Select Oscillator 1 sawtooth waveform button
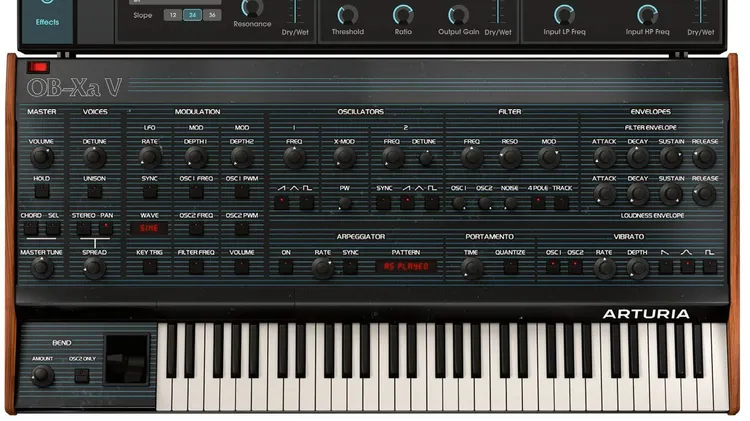 (x=281, y=202)
